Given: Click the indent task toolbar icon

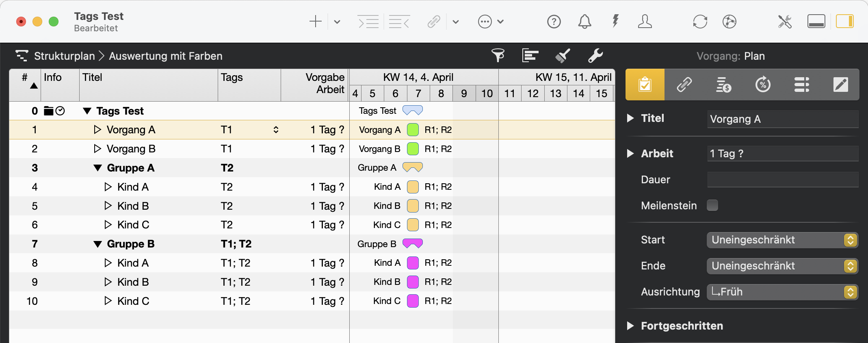Looking at the screenshot, I should coord(368,22).
